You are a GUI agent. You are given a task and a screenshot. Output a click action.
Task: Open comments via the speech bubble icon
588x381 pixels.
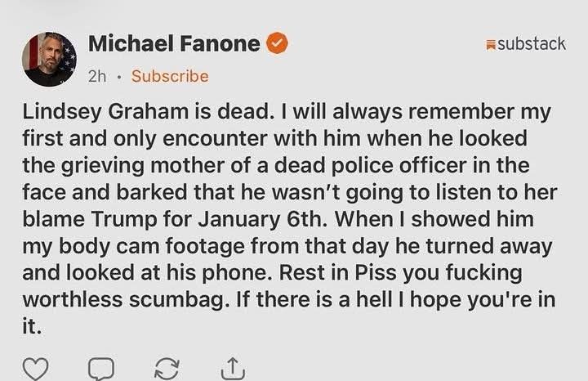(x=101, y=369)
